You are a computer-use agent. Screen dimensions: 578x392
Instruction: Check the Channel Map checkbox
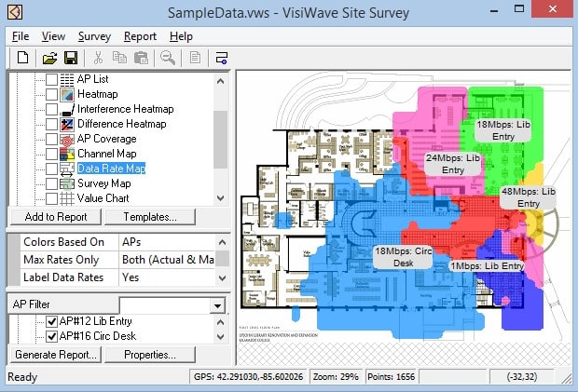pyautogui.click(x=51, y=154)
